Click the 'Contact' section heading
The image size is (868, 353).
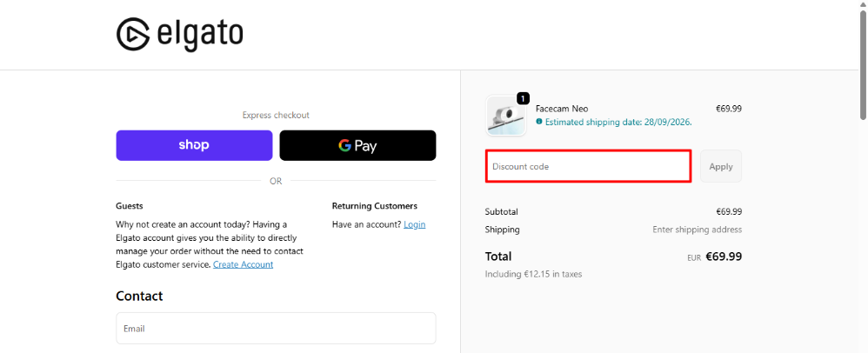click(x=139, y=296)
